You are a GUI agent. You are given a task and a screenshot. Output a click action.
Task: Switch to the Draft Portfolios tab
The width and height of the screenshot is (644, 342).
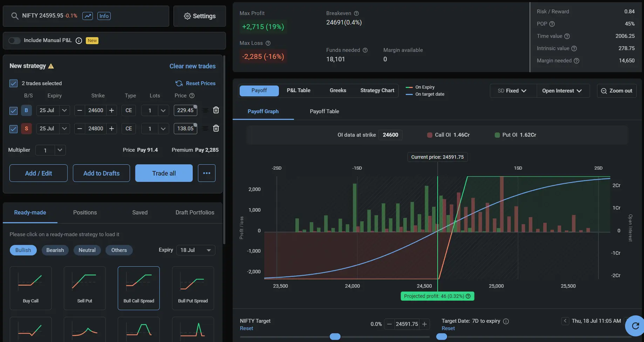coord(195,213)
